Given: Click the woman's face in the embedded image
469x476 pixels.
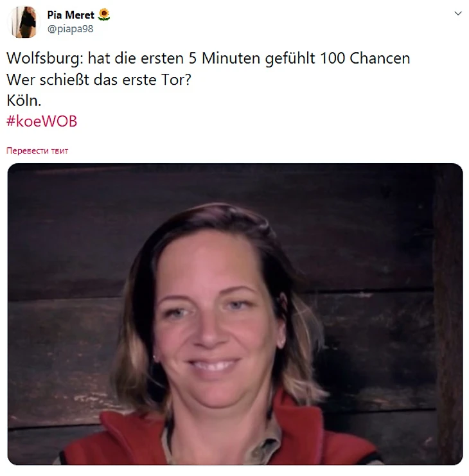Looking at the screenshot, I should [x=214, y=322].
